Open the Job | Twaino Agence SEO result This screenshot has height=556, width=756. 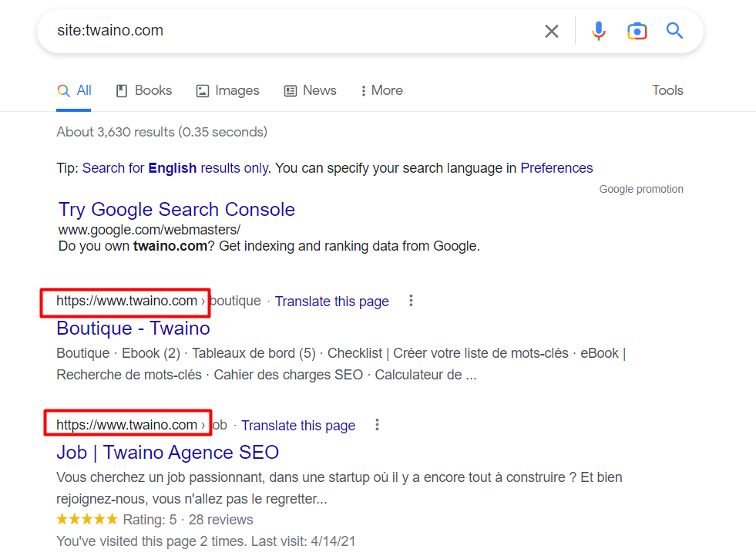[167, 452]
